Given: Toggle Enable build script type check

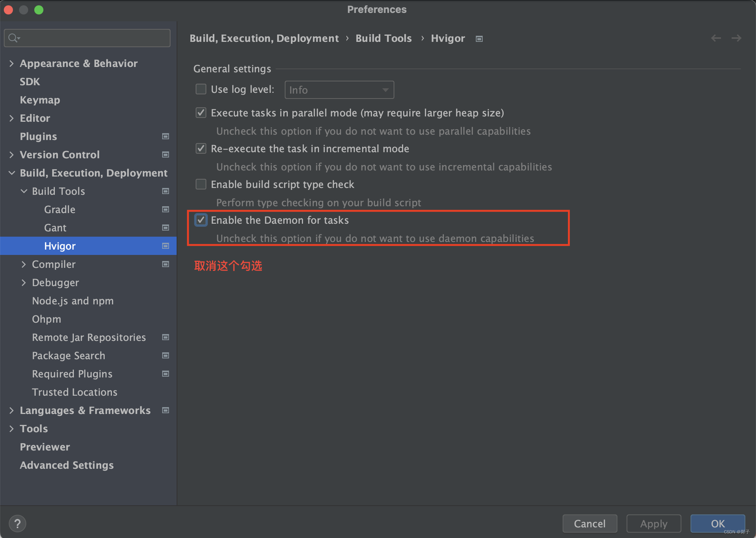Looking at the screenshot, I should coord(201,184).
